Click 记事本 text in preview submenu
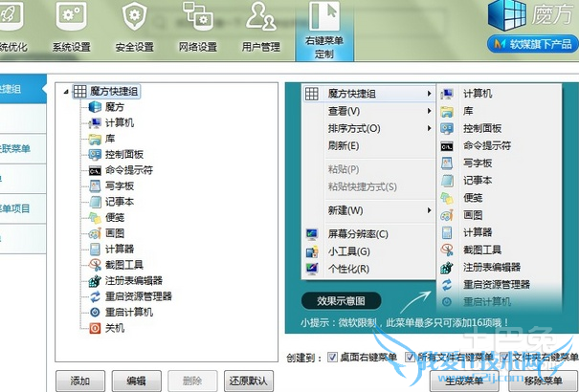 (478, 181)
